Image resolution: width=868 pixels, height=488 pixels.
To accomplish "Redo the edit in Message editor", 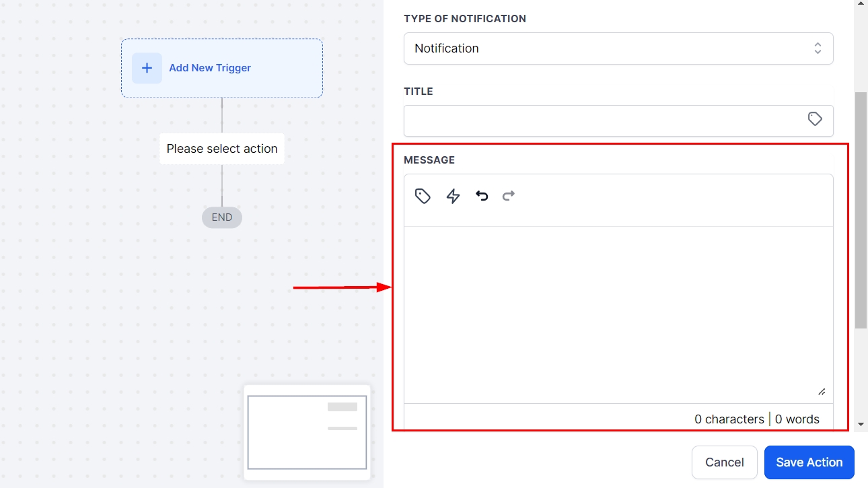I will click(509, 196).
